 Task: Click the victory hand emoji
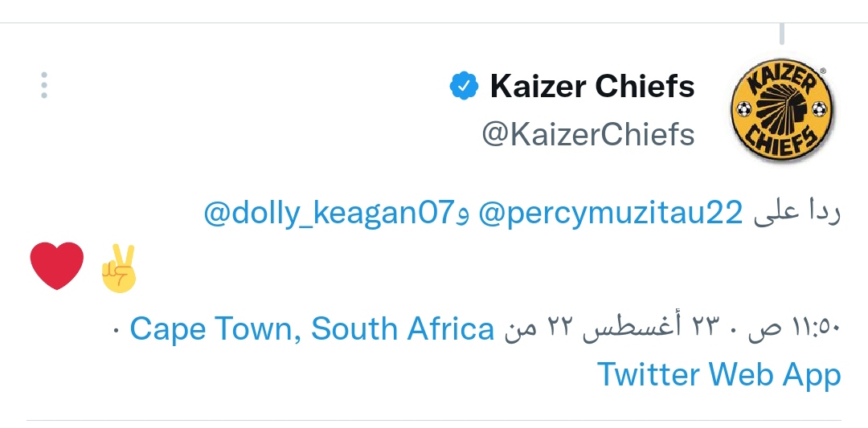click(x=120, y=267)
